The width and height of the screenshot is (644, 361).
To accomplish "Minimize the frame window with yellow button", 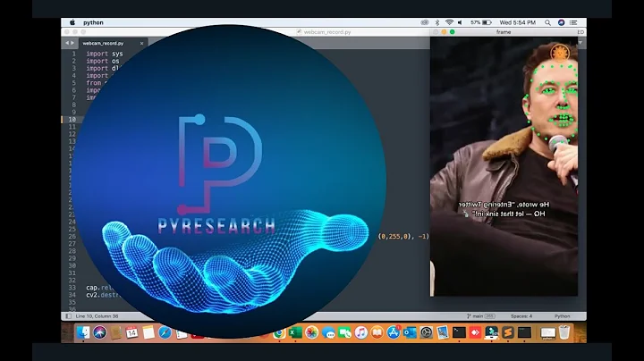I will (x=444, y=32).
